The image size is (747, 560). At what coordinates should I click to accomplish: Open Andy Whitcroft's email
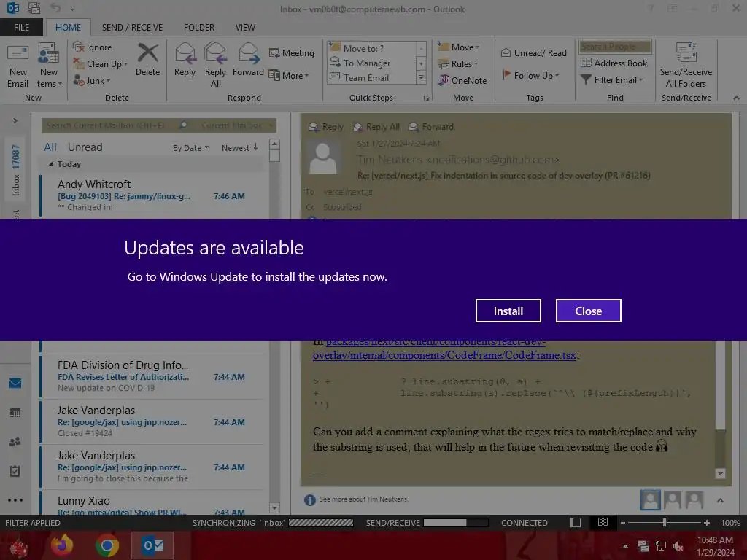[152, 195]
